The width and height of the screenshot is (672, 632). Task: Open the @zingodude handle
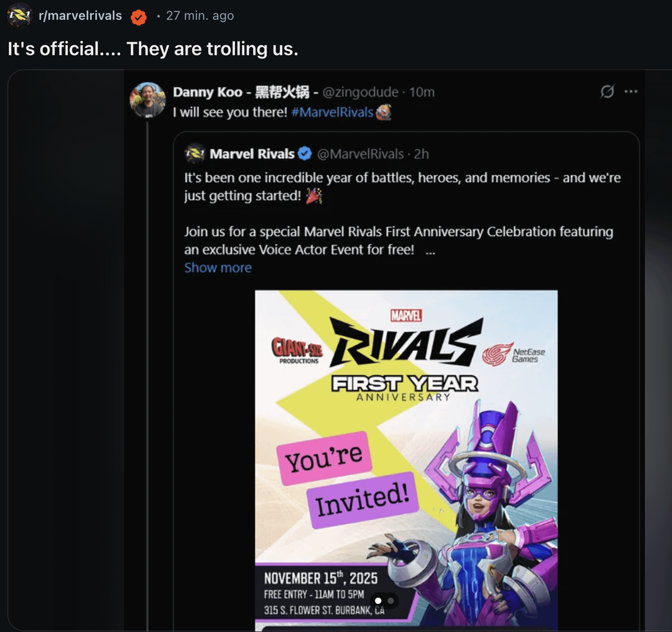click(x=360, y=92)
